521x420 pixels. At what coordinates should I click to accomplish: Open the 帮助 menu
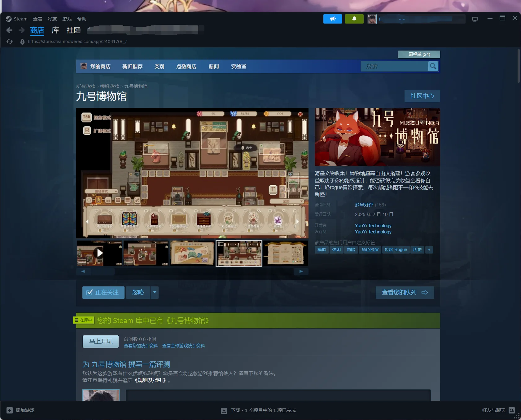(x=82, y=19)
